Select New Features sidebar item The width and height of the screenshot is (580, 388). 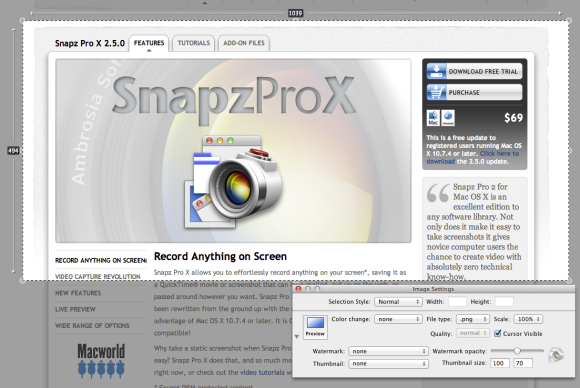(78, 293)
